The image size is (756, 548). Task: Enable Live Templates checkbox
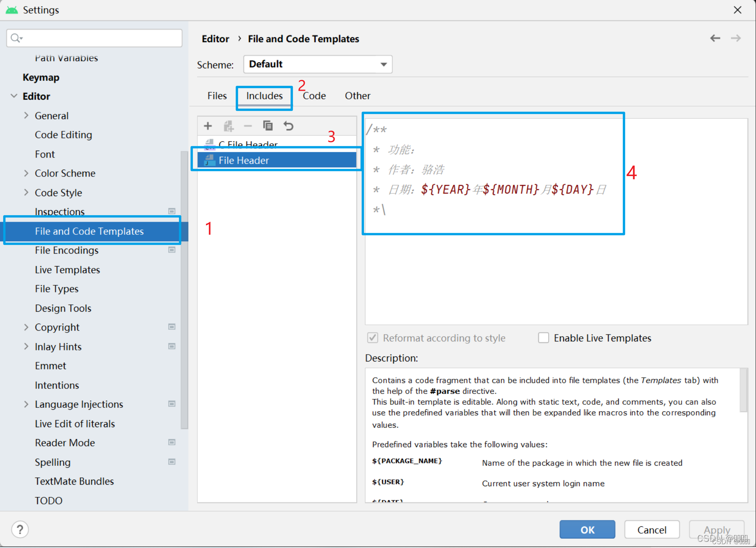coord(544,338)
